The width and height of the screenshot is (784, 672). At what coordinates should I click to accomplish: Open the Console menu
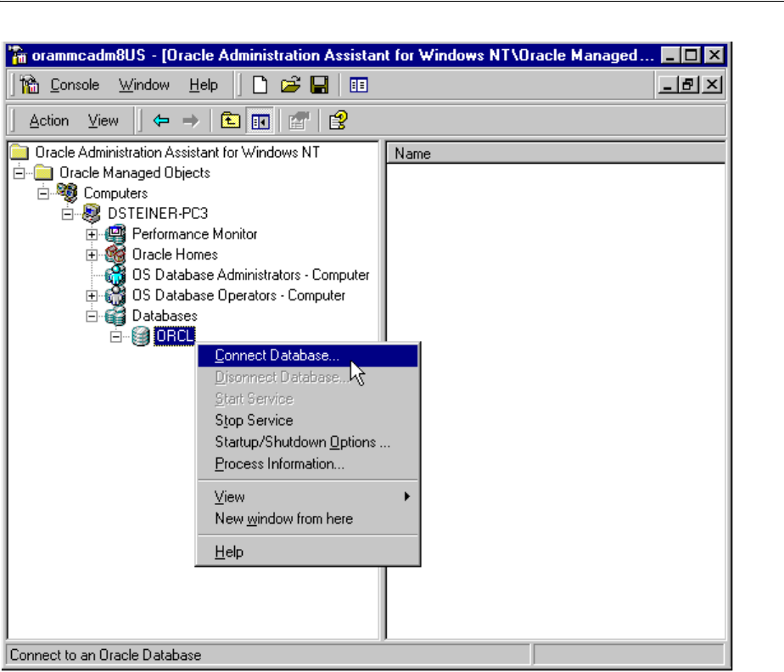click(75, 85)
